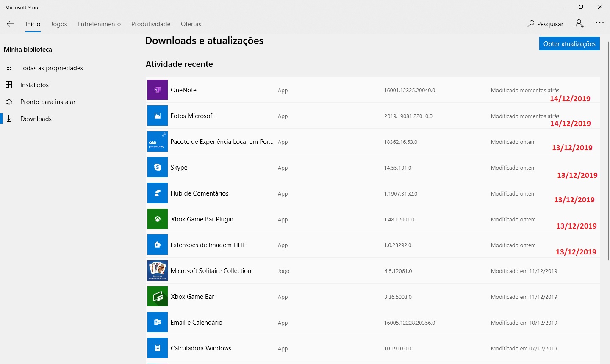Open the Email e Calendário icon
This screenshot has height=364, width=610.
[x=158, y=322]
